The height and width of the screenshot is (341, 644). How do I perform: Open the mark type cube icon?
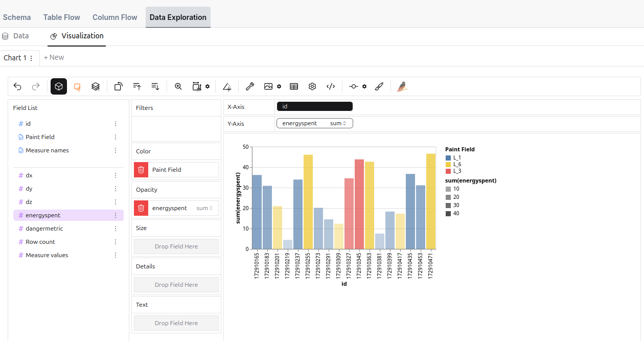pos(59,86)
